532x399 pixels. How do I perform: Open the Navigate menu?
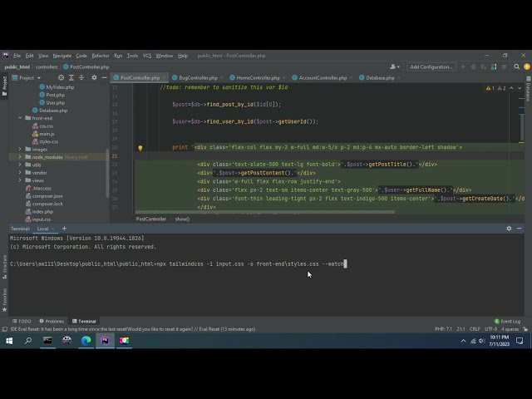62,56
